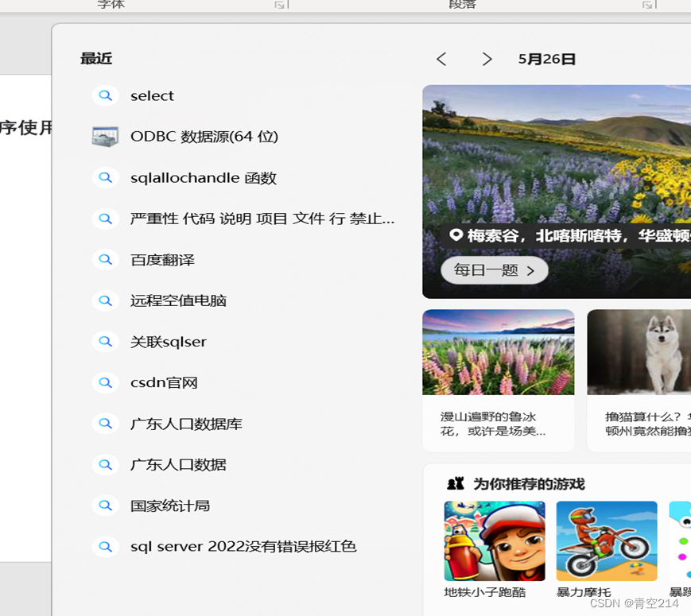Open recent search 严重性 代码 说明 项目
691x616 pixels.
coord(262,219)
